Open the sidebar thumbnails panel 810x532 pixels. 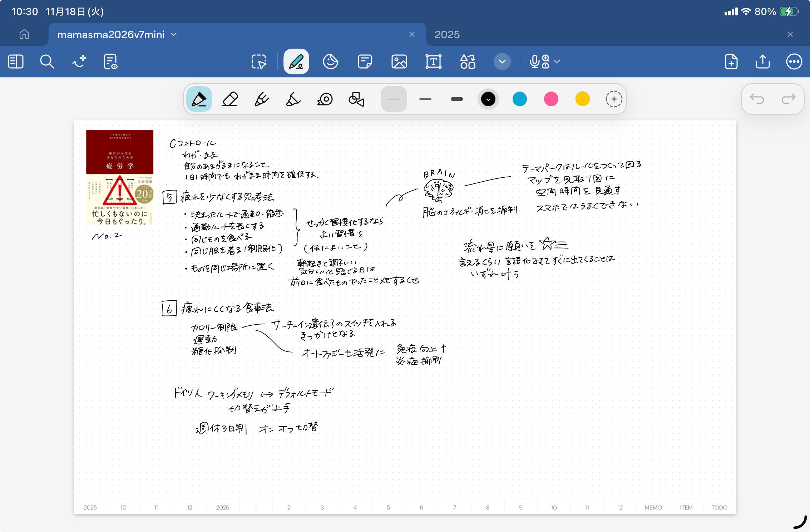(x=16, y=61)
